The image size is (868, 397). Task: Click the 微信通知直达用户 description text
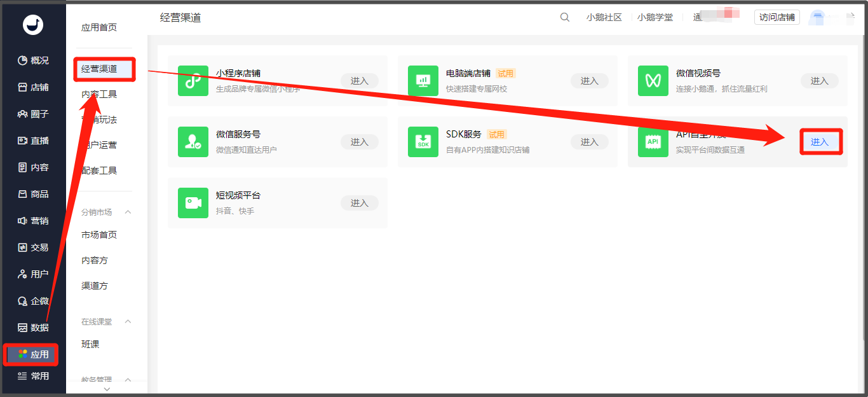(x=247, y=150)
